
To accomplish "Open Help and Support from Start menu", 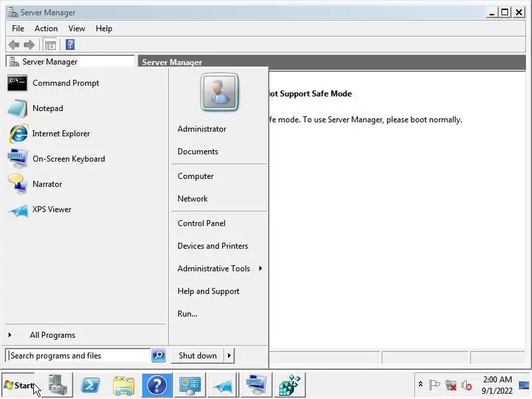I will pyautogui.click(x=209, y=291).
